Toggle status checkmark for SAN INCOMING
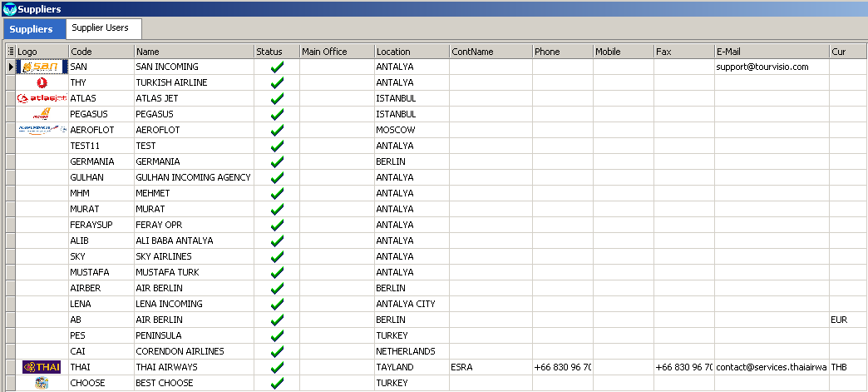The height and width of the screenshot is (392, 868). [x=277, y=67]
